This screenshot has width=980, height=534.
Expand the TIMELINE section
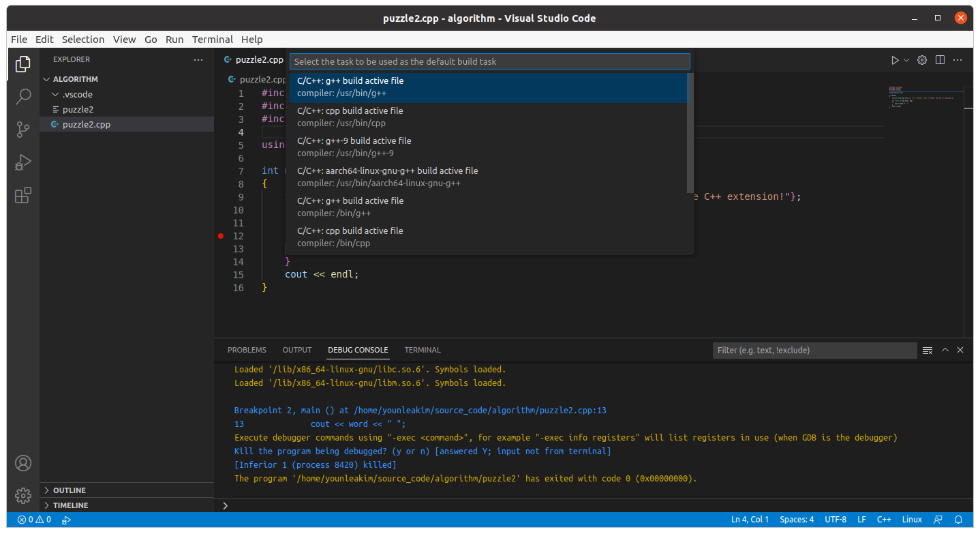pyautogui.click(x=127, y=505)
